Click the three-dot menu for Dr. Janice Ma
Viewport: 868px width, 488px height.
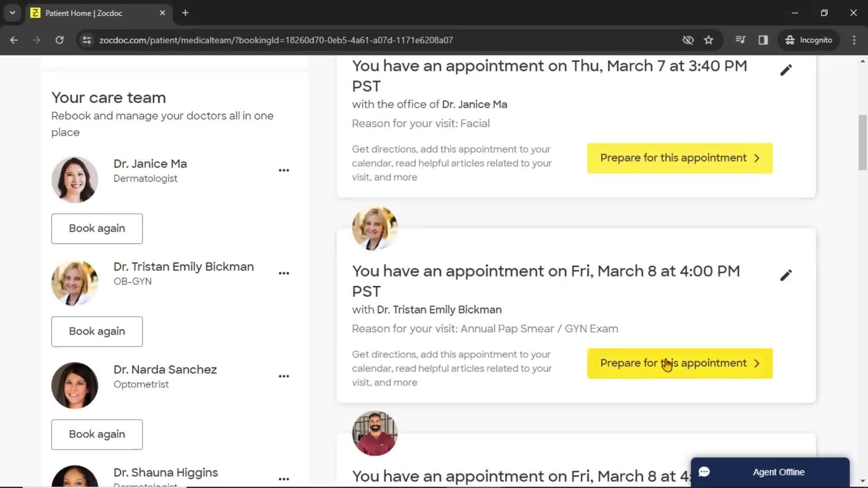284,170
